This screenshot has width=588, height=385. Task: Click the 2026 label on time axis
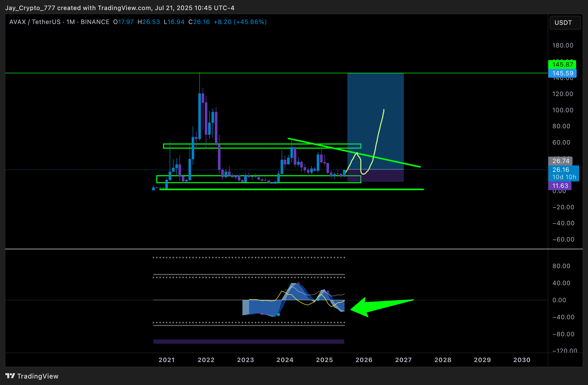coord(364,360)
